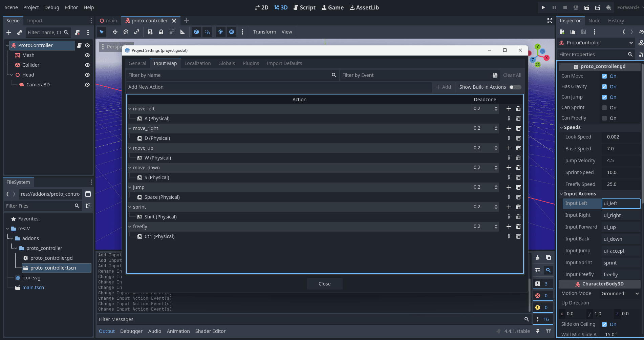Open the script attached to ProtoController

(x=79, y=45)
